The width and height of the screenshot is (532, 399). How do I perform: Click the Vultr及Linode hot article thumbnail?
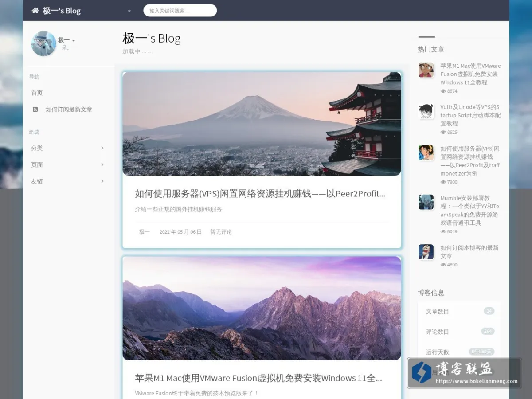point(426,111)
